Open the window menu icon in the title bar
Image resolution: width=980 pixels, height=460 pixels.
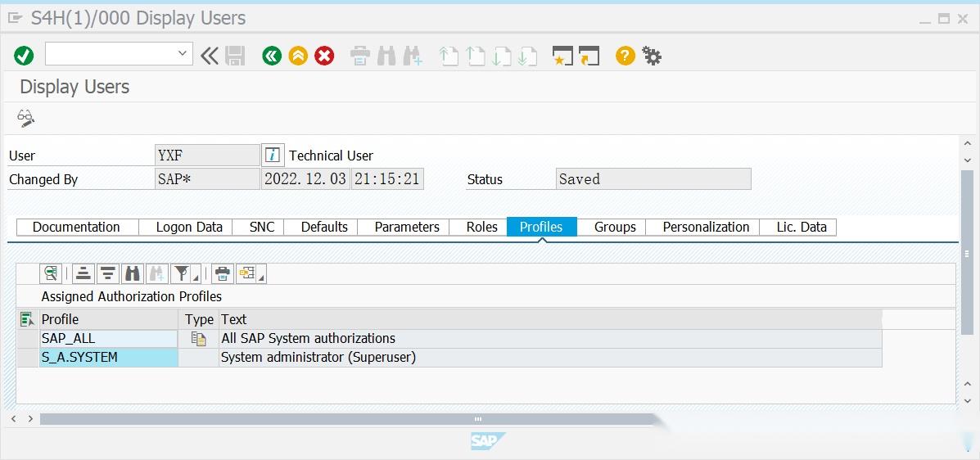pos(15,18)
